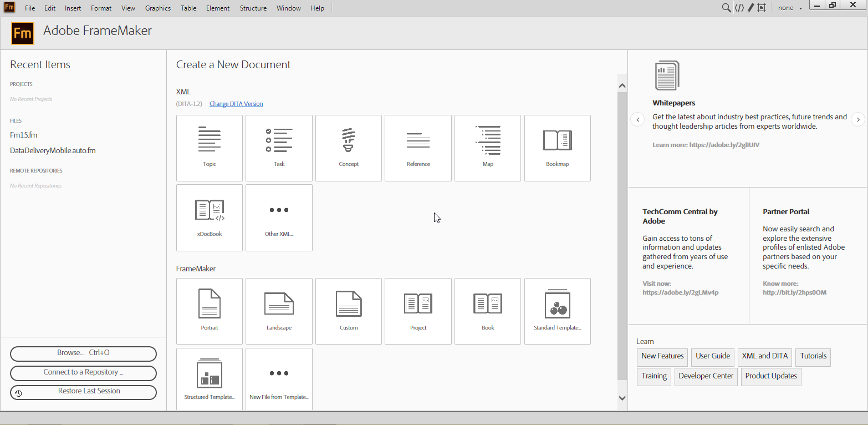Create a new Bookmap
This screenshot has height=425, width=868.
tap(558, 148)
